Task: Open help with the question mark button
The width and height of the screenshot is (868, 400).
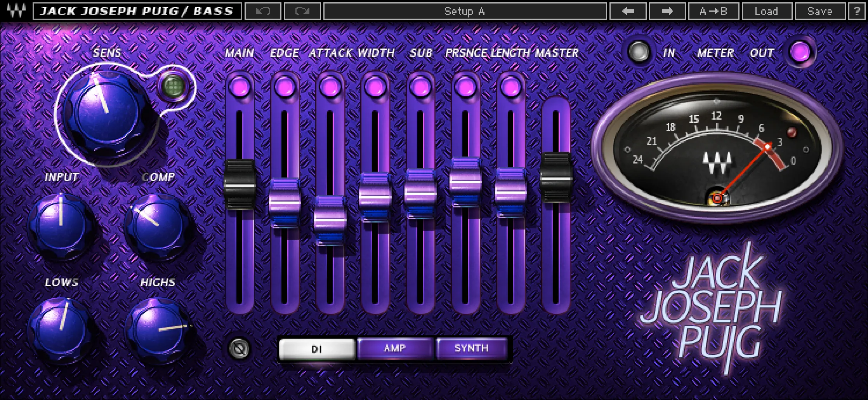Action: 856,11
